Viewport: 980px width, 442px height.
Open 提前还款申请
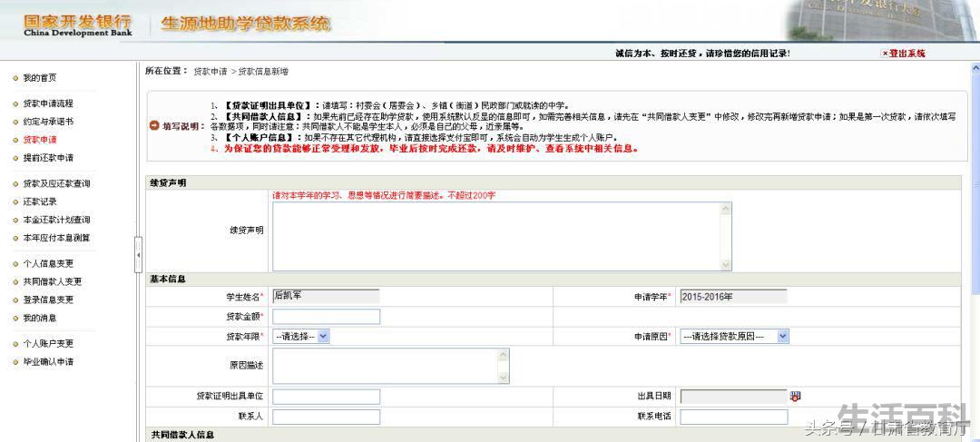48,158
